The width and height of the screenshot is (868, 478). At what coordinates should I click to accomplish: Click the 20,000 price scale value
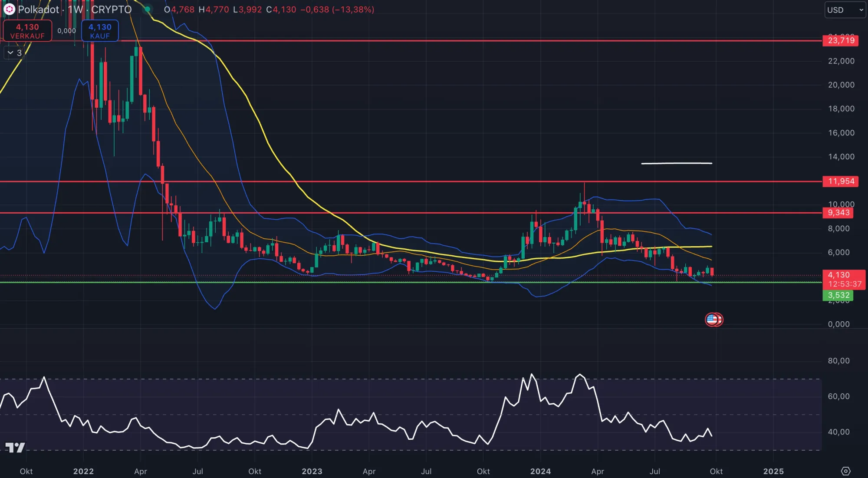(841, 85)
